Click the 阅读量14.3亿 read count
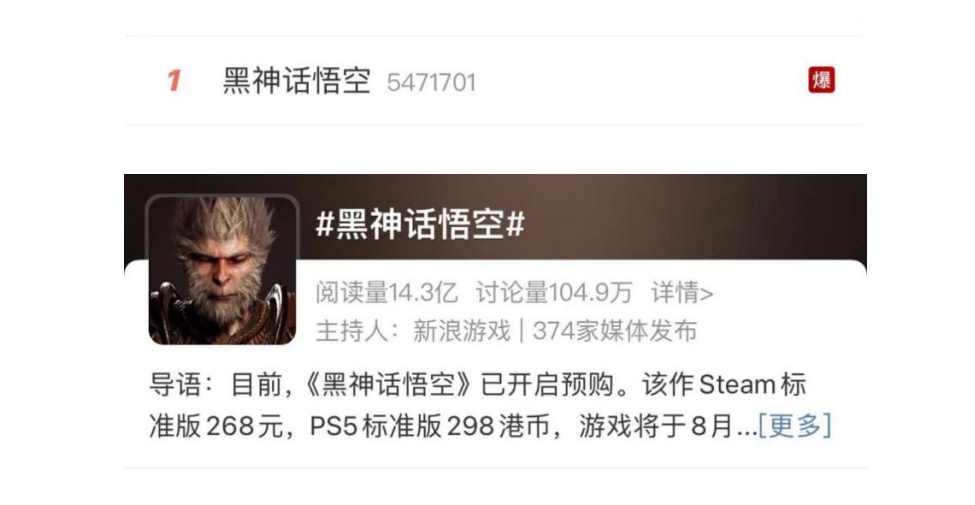The height and width of the screenshot is (505, 975). 387,292
